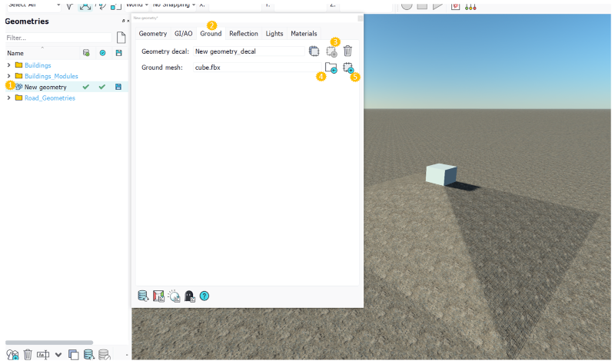
Task: Click the duplicate icon in bottom Geometries toolbar
Action: (x=74, y=354)
